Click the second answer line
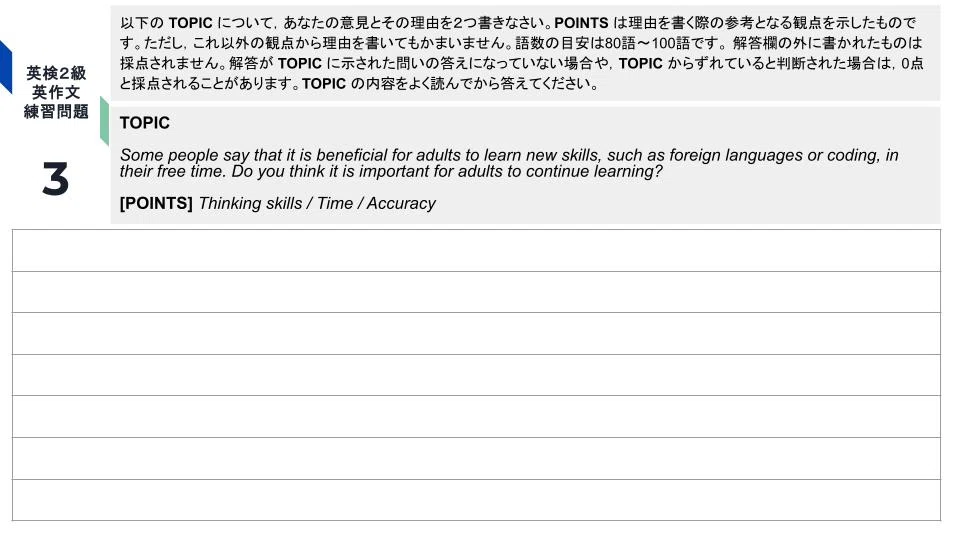 [x=476, y=292]
